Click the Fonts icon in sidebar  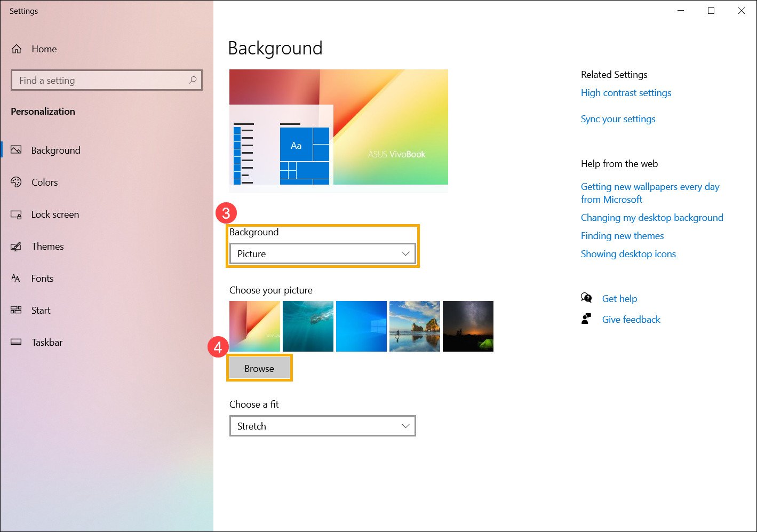coord(17,279)
